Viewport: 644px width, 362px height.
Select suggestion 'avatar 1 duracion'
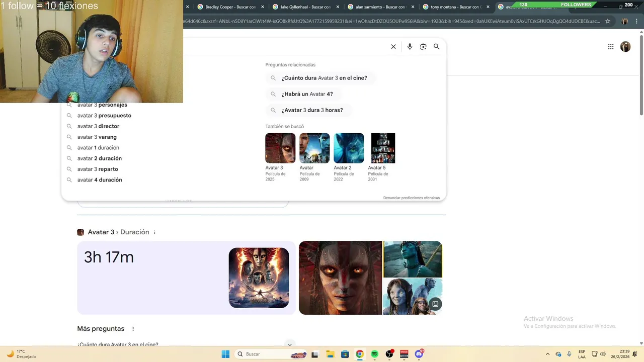pyautogui.click(x=98, y=148)
